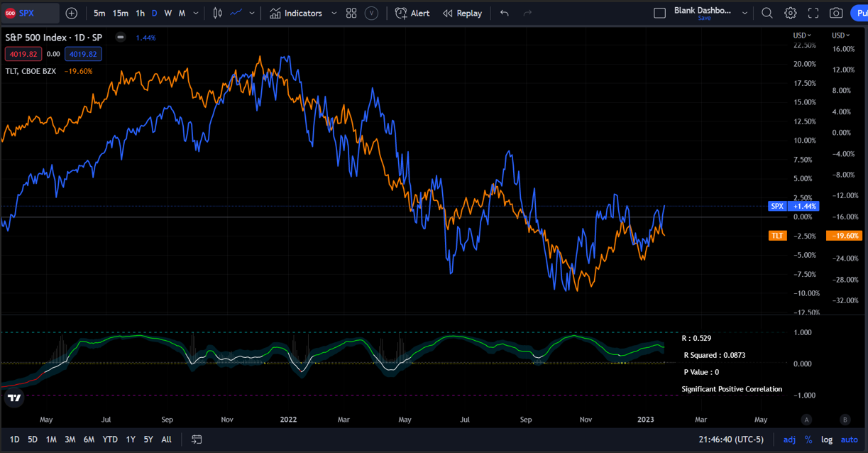Set date range to 3M
Image resolution: width=868 pixels, height=453 pixels.
70,440
